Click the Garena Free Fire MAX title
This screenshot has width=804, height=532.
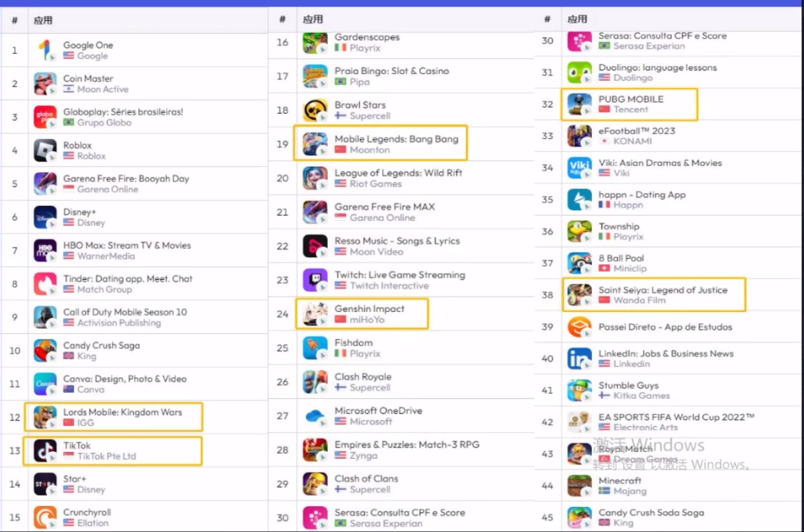384,207
